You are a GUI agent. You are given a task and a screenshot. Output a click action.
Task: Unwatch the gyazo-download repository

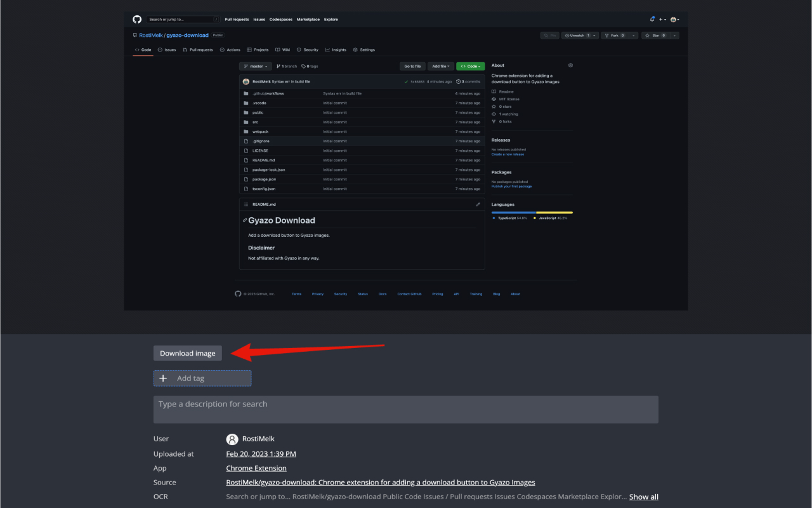point(576,35)
